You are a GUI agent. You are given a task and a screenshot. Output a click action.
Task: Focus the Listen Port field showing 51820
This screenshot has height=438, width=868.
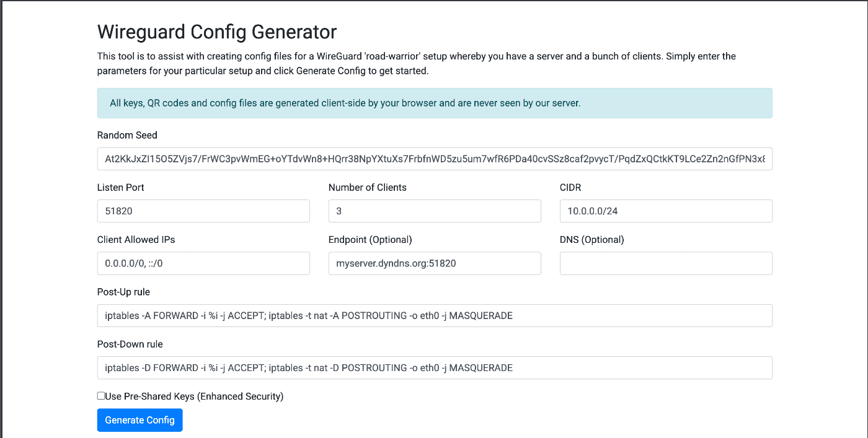[203, 211]
